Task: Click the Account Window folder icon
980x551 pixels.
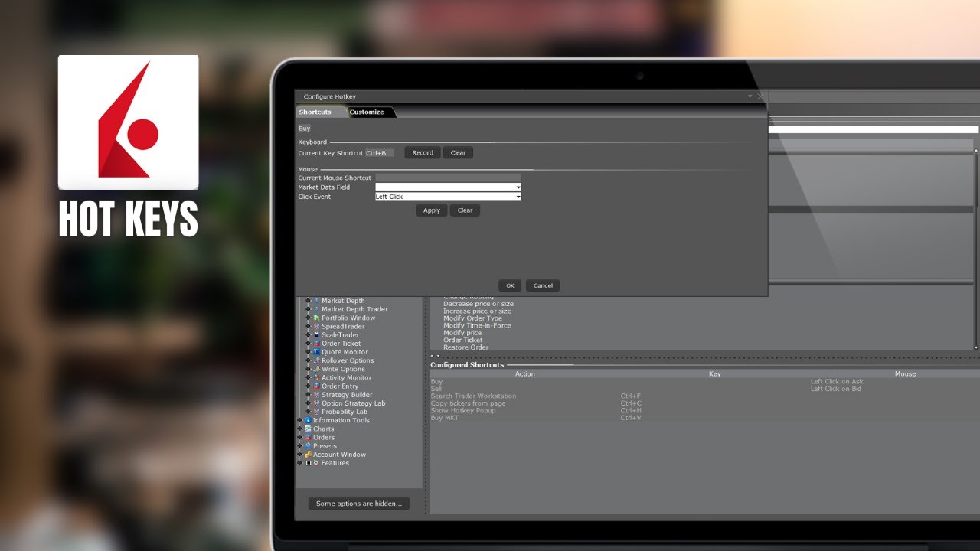Action: point(308,455)
